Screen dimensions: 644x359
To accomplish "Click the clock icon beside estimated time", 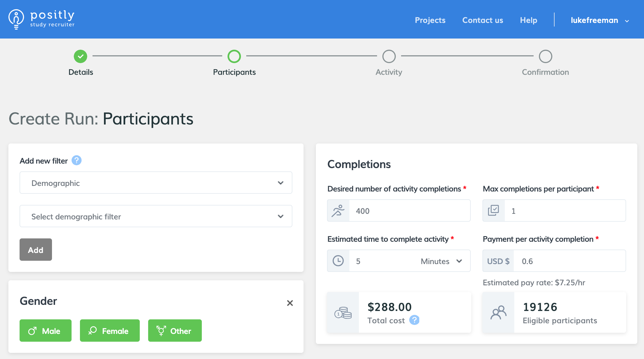I will [x=338, y=261].
